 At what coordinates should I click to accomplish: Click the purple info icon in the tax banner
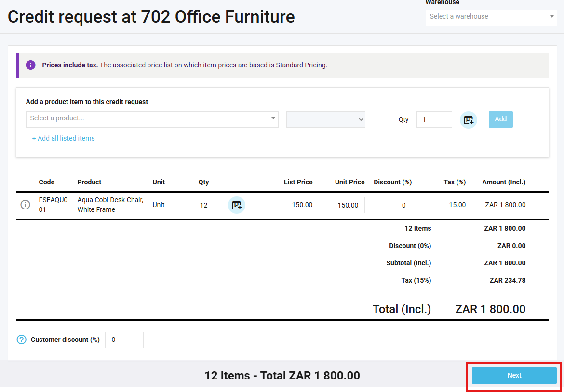tap(30, 65)
